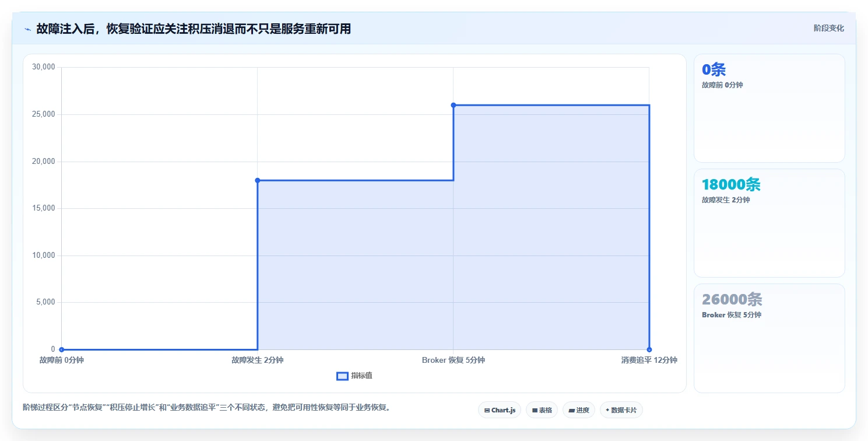Click the chart title 故障注入后 heading
This screenshot has height=441, width=868.
194,29
